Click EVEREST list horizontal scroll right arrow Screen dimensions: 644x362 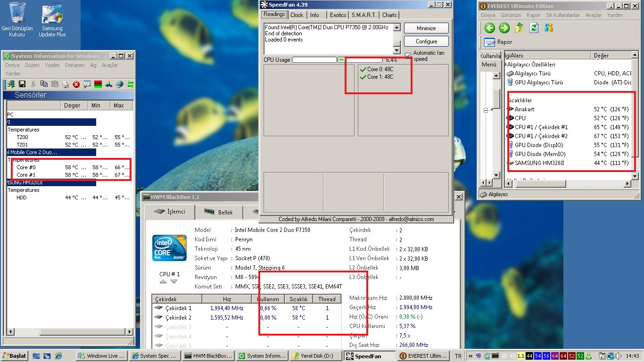point(627,183)
